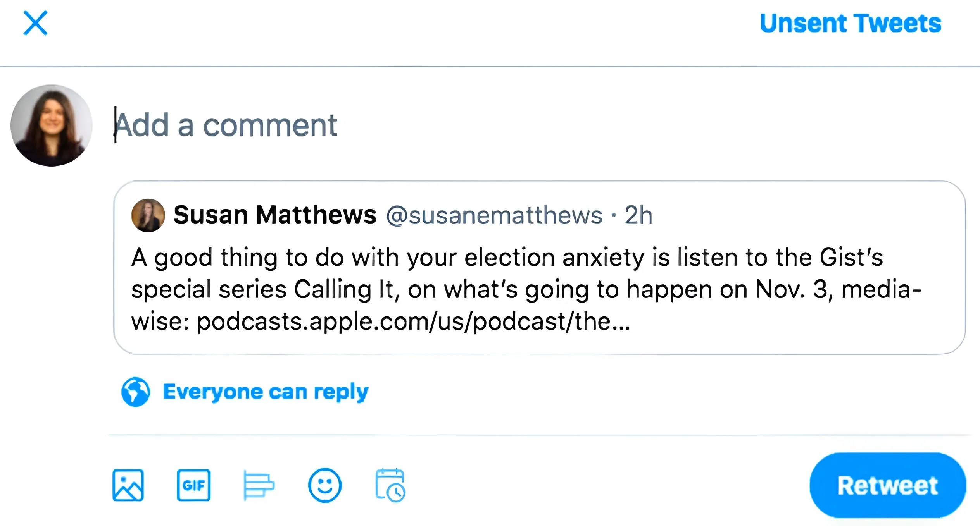Click the @susanematthews handle
This screenshot has height=526, width=980.
[494, 215]
